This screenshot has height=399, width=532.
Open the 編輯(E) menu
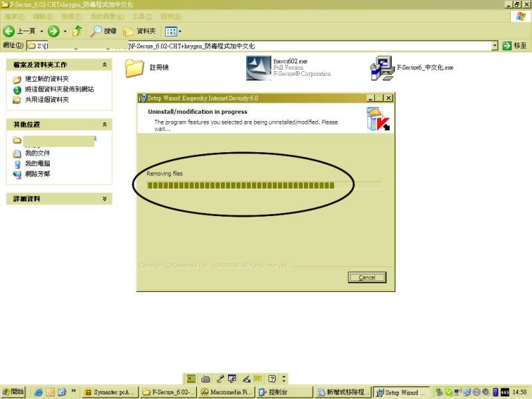(43, 17)
